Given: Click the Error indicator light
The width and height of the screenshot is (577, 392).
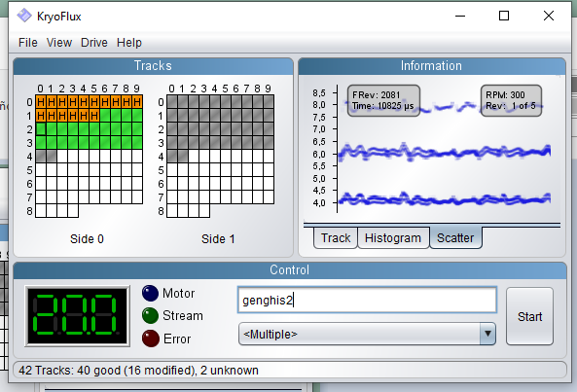Looking at the screenshot, I should [x=150, y=339].
